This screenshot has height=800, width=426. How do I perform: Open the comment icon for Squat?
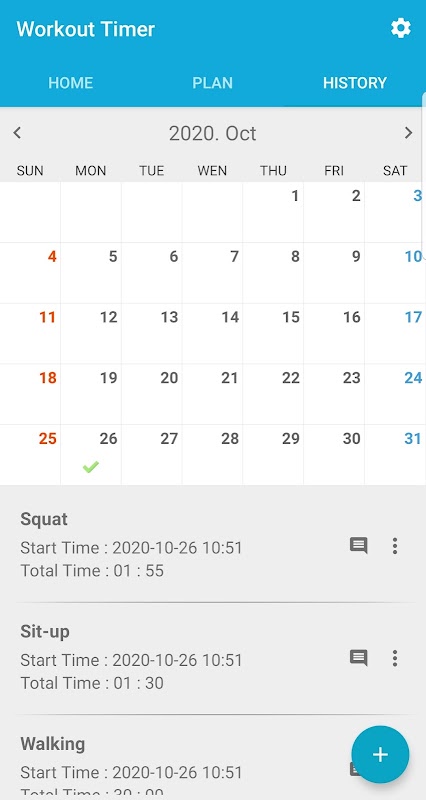359,545
